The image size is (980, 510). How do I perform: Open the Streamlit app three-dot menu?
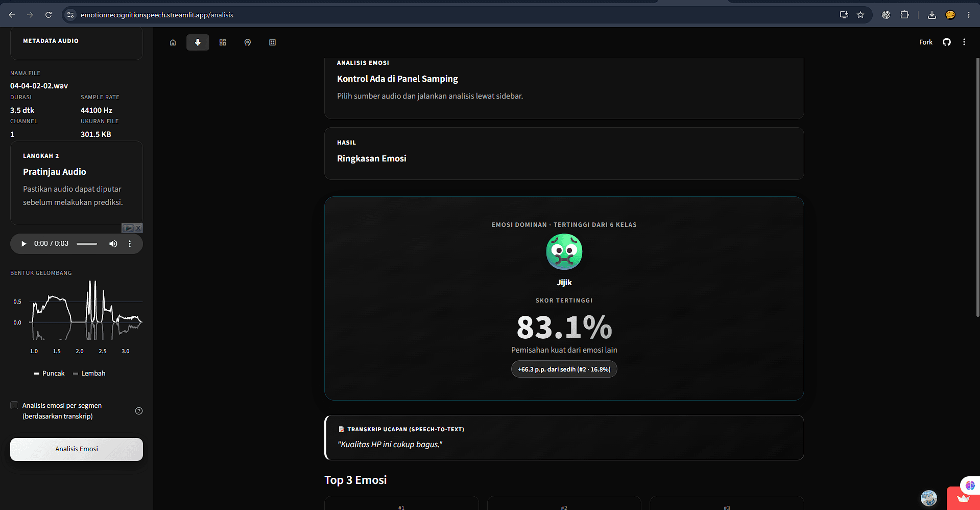click(x=964, y=42)
